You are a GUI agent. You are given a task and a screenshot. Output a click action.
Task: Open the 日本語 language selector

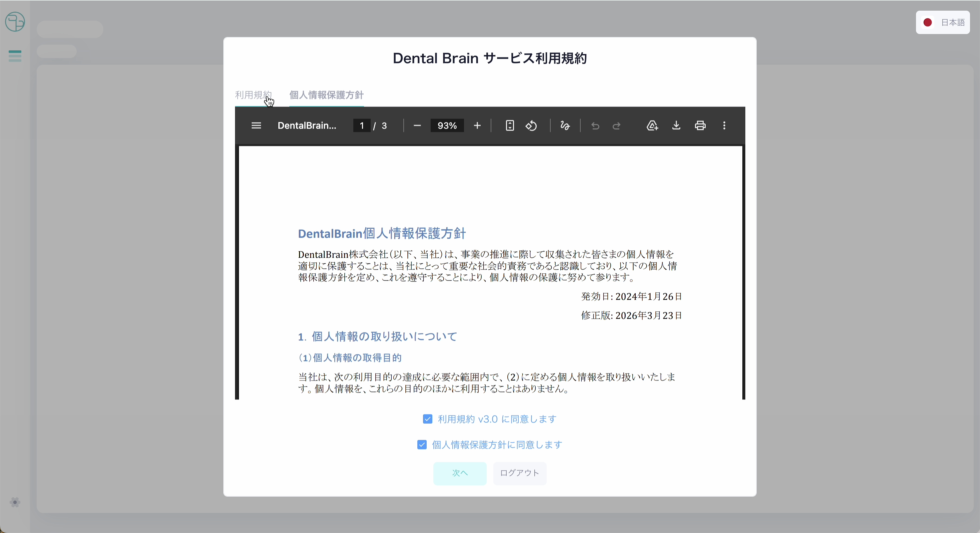[x=943, y=22]
